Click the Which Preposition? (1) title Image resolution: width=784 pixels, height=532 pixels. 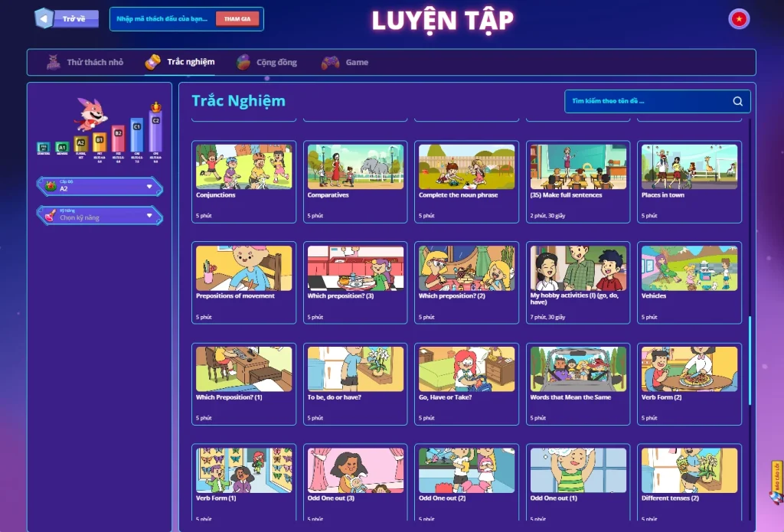tap(229, 397)
